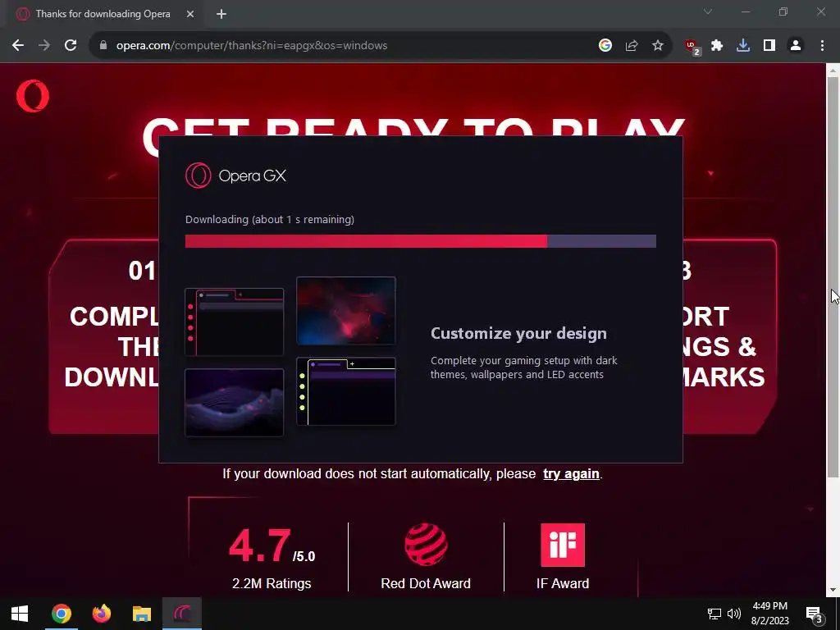The height and width of the screenshot is (630, 840).
Task: Open the network tray icon
Action: (x=714, y=614)
